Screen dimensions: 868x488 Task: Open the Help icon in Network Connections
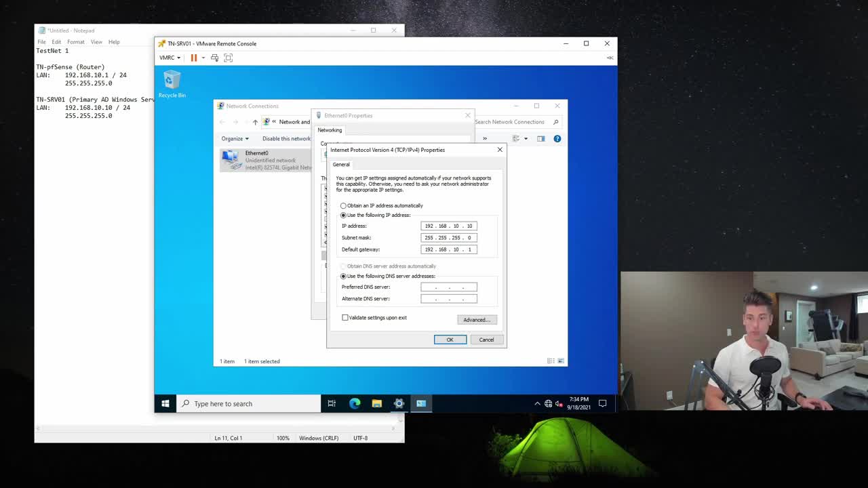557,138
